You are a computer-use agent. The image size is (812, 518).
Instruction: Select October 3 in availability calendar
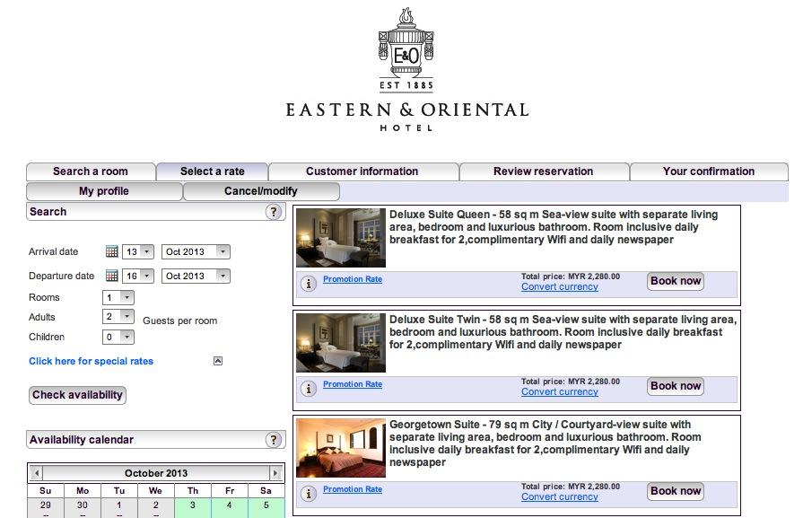click(193, 507)
